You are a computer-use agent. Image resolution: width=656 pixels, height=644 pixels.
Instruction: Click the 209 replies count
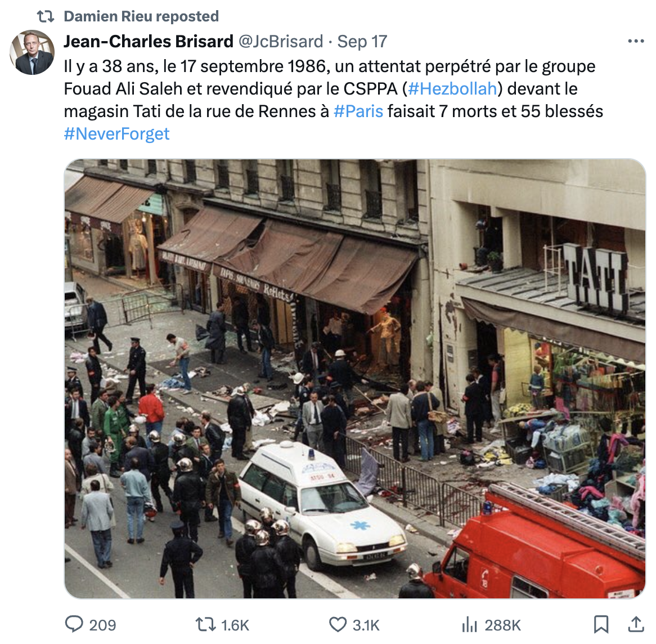(102, 625)
